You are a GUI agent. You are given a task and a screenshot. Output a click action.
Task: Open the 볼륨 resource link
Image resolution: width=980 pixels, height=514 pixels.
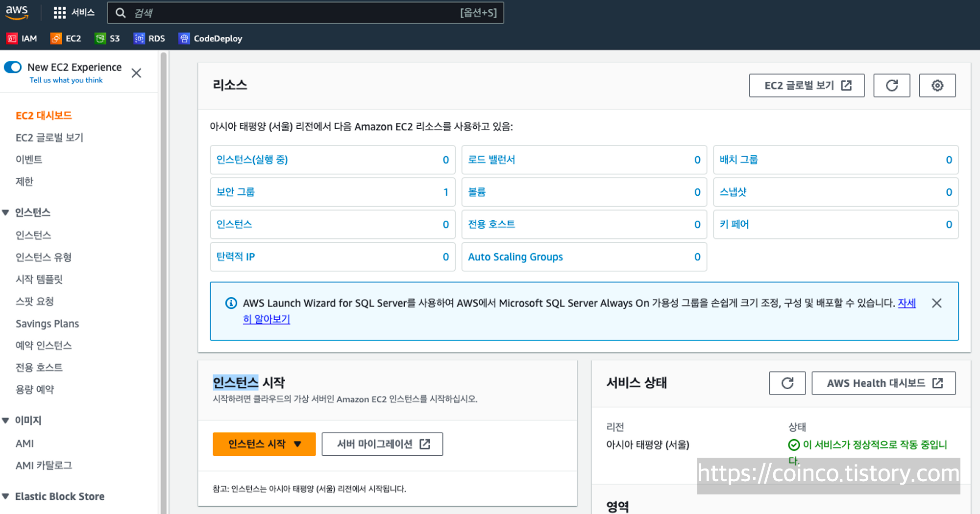click(477, 192)
